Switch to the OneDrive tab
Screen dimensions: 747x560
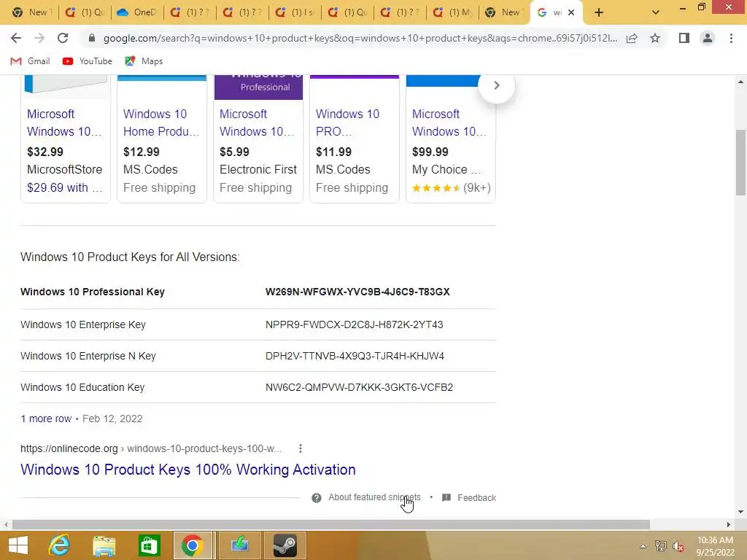pos(137,12)
